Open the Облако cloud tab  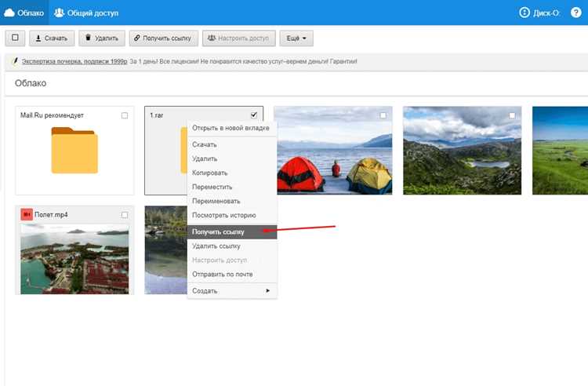[x=24, y=13]
